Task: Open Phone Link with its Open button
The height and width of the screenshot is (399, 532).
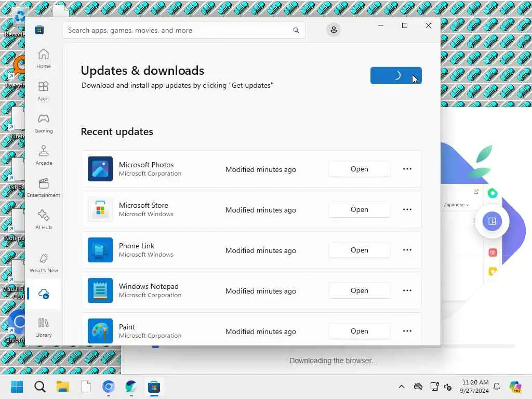Action: pos(360,250)
